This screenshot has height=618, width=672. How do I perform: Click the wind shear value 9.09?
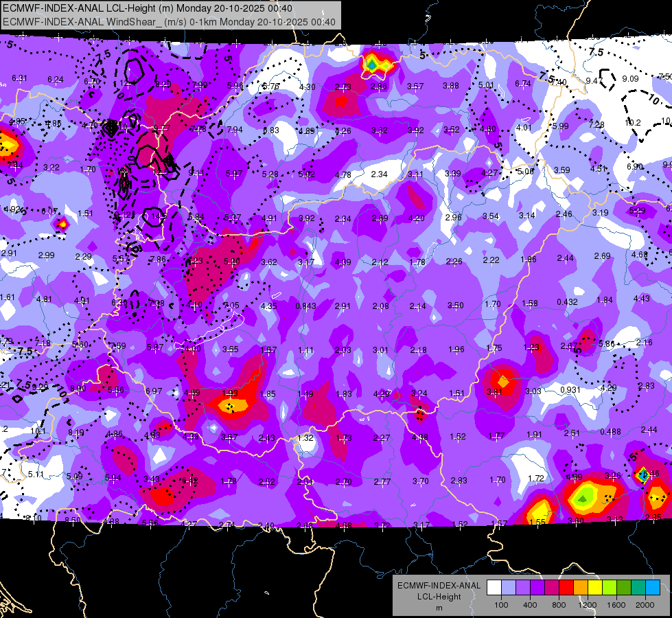click(x=630, y=79)
